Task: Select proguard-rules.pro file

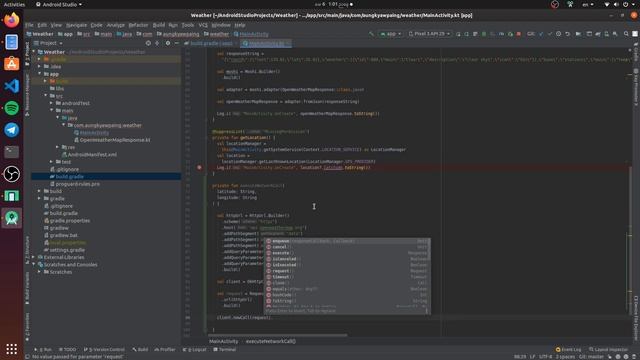Action: (x=74, y=184)
